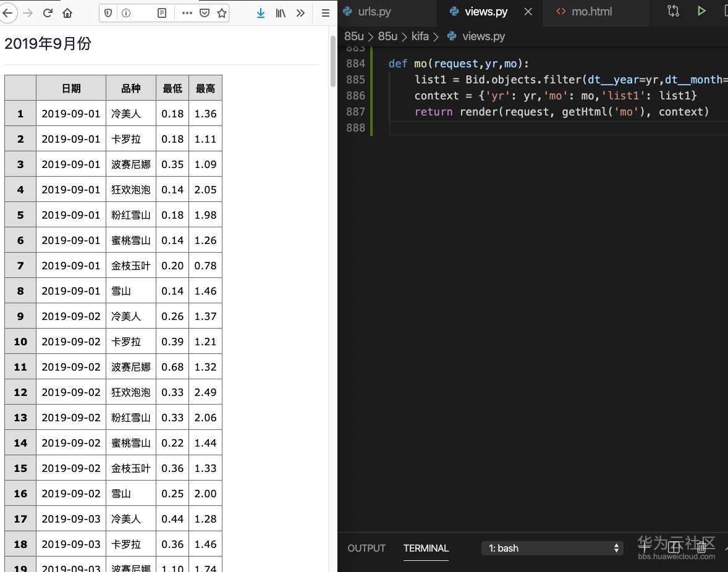This screenshot has width=728, height=572.
Task: Click line number 884 in editor gutter
Action: (x=355, y=64)
